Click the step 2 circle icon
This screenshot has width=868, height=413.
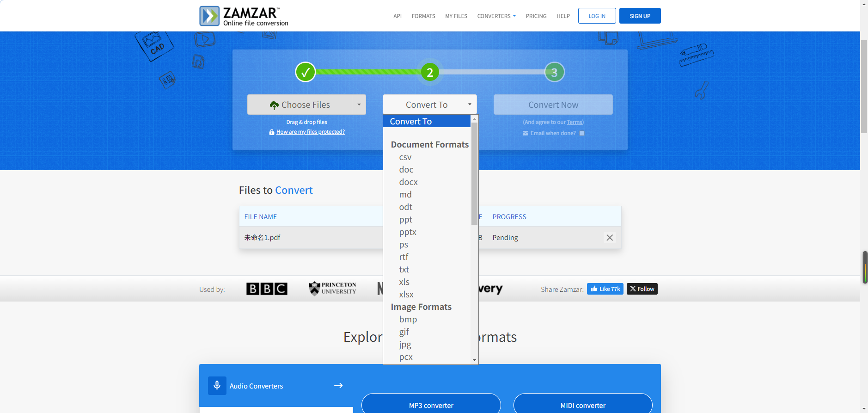click(430, 72)
